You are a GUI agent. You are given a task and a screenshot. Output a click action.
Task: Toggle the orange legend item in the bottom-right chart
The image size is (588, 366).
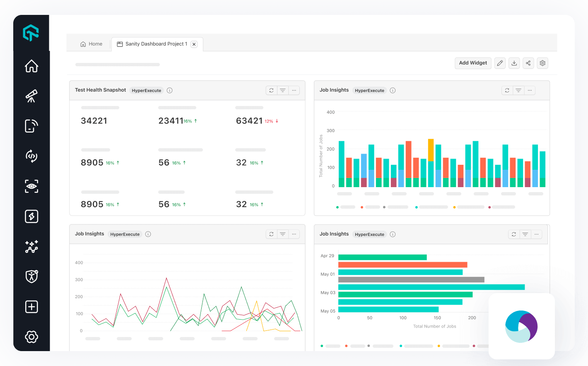coord(346,346)
